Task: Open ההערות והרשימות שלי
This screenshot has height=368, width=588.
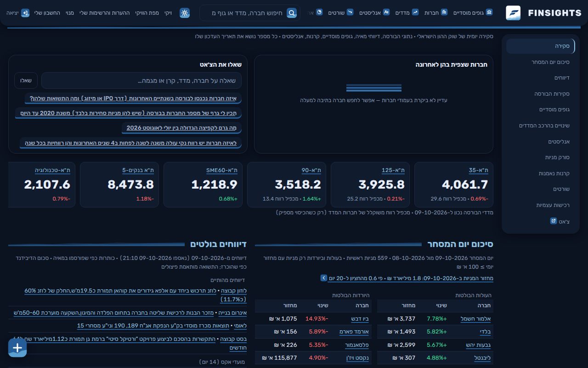Action: click(105, 13)
